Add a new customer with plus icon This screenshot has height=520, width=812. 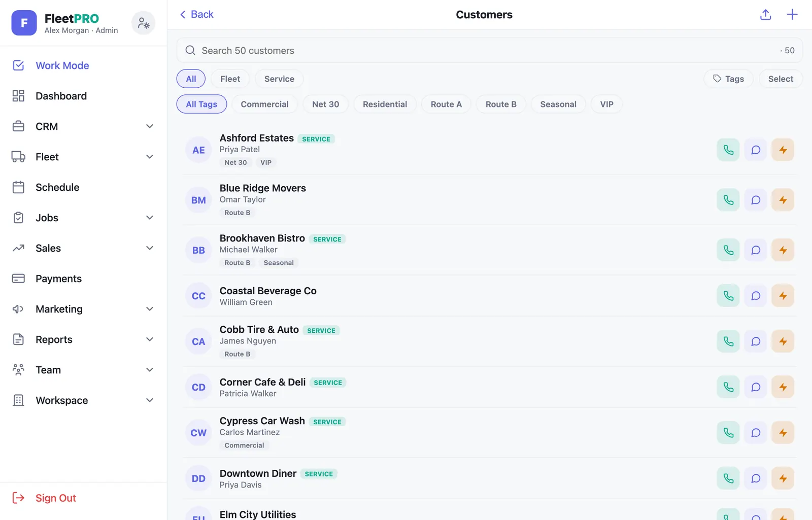point(792,15)
